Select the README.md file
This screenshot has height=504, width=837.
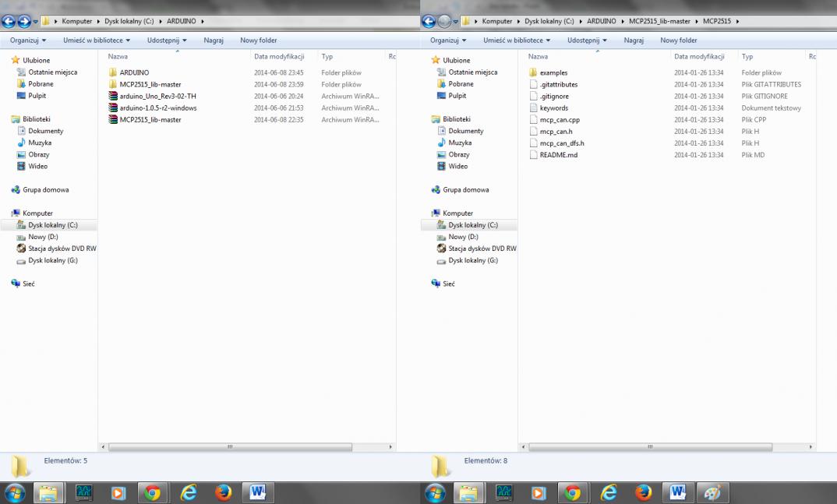coord(558,155)
